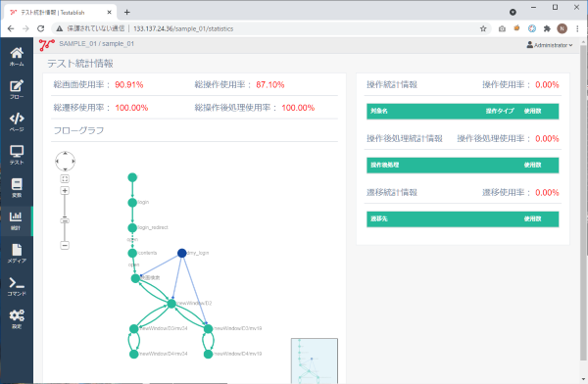The image size is (588, 384).
Task: Click the graph fit-to-screen button
Action: pos(65,179)
